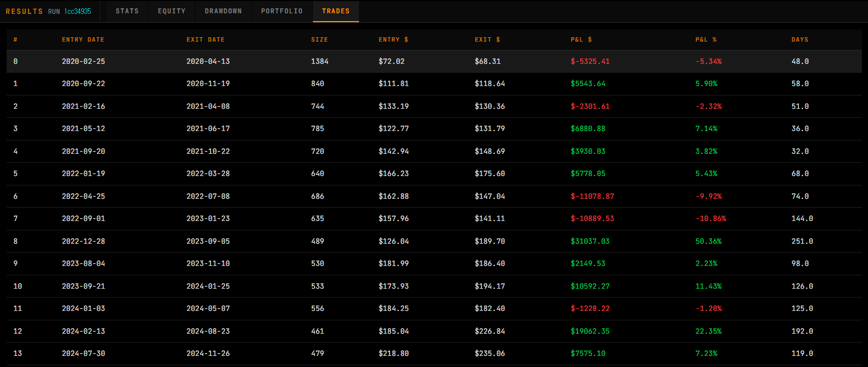Image resolution: width=868 pixels, height=367 pixels.
Task: Click the Exit Date column header
Action: click(x=206, y=40)
